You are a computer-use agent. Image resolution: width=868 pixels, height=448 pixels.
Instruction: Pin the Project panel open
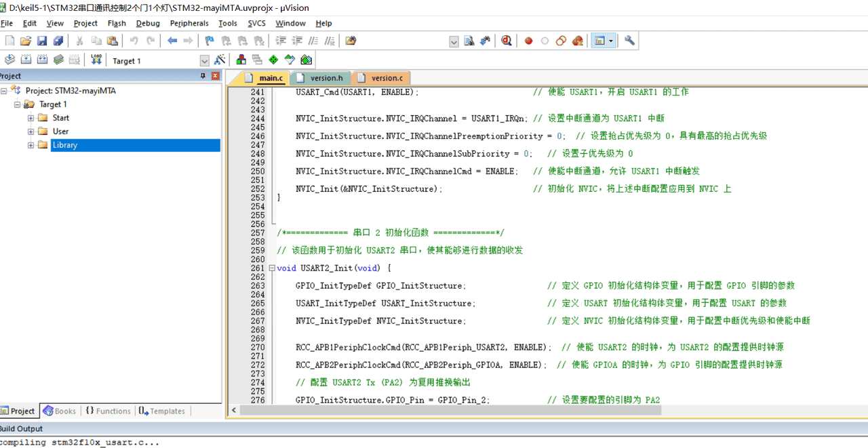[x=201, y=75]
